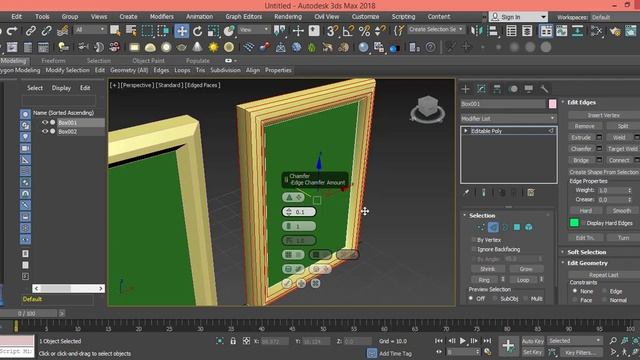Collapse the Selection rollout

pos(482,216)
